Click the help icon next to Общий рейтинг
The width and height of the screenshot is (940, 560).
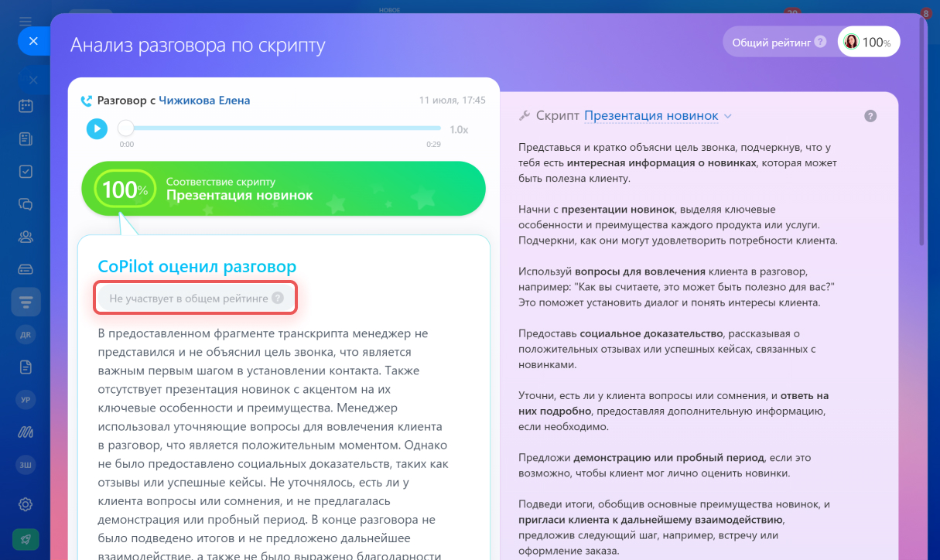pos(820,43)
